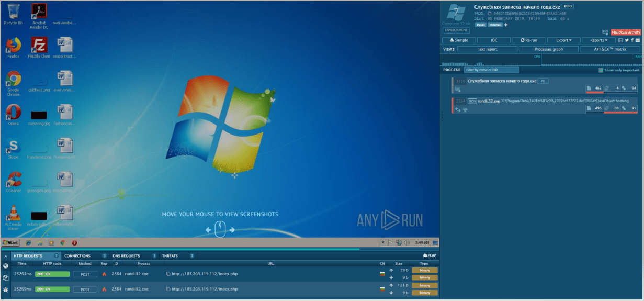The image size is (644, 301).
Task: Share the task on Facebook
Action: pos(632,40)
